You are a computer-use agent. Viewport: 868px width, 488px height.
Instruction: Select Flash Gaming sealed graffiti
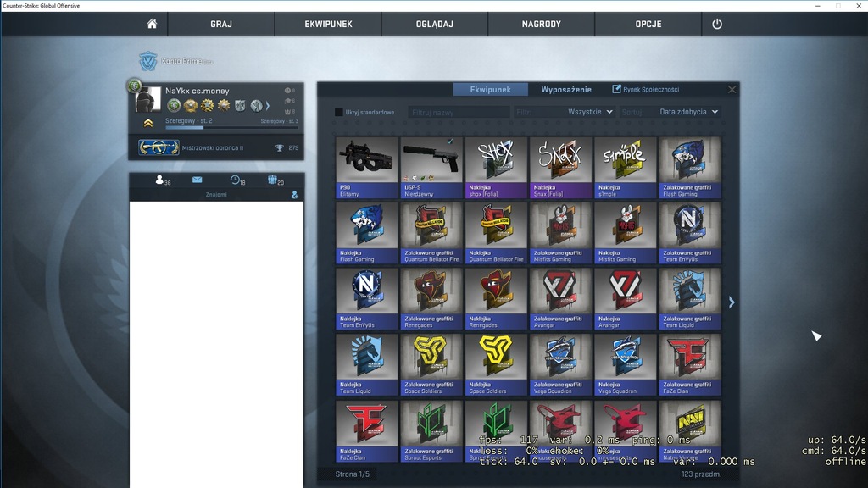tap(690, 168)
